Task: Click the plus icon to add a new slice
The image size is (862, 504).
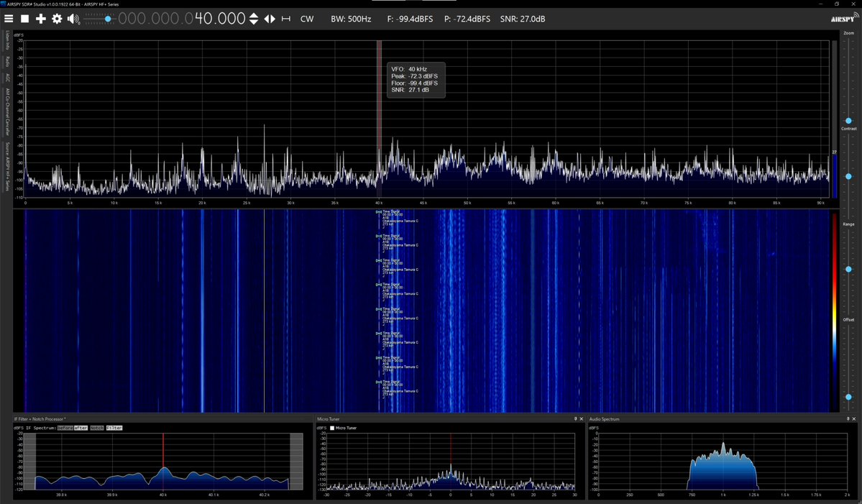Action: click(x=41, y=19)
